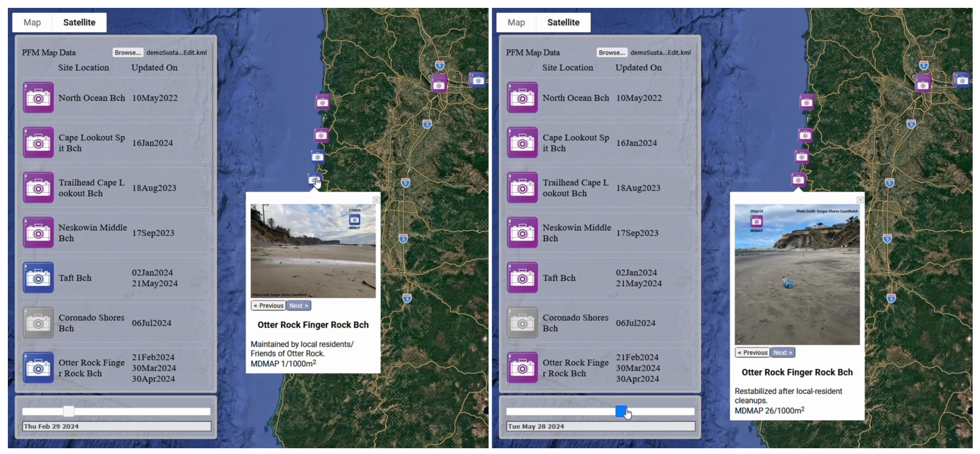Switch to Map view in the left panel
This screenshot has width=980, height=454.
(32, 23)
